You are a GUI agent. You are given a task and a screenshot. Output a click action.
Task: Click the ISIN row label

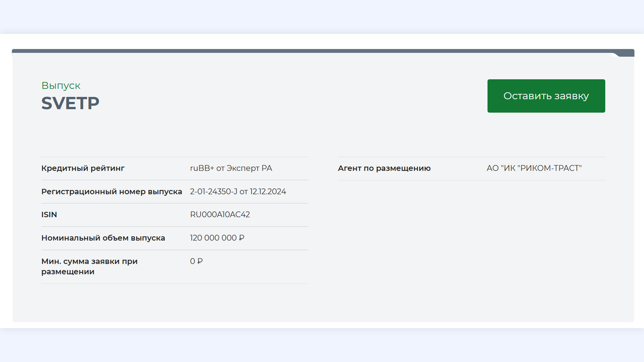pos(49,215)
